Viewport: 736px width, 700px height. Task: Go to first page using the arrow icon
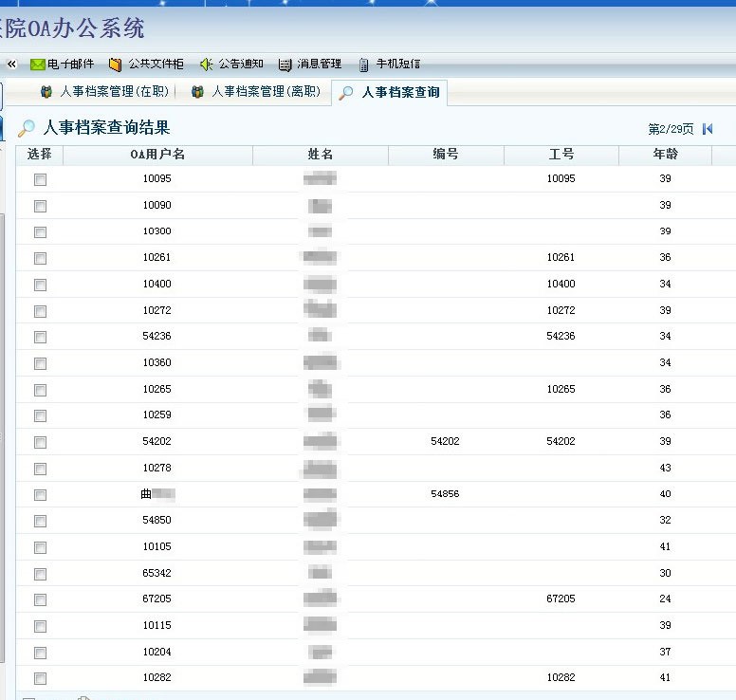point(708,129)
